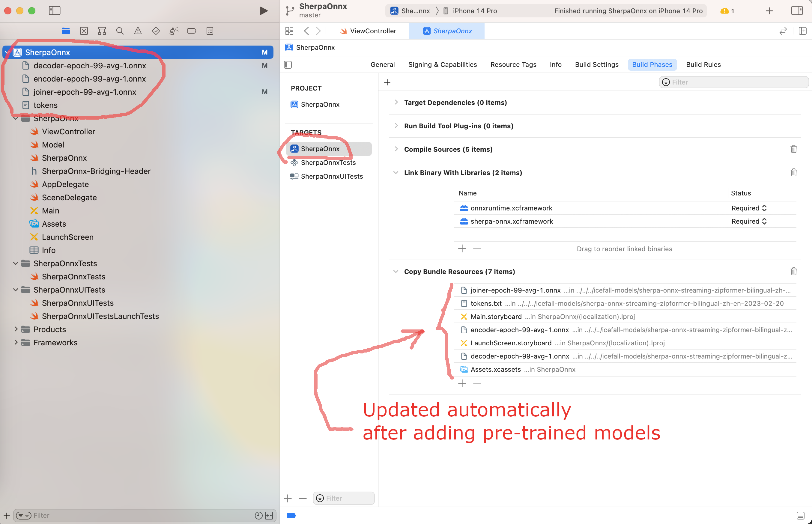
Task: Click the yellow warning indicator in toolbar
Action: 727,11
